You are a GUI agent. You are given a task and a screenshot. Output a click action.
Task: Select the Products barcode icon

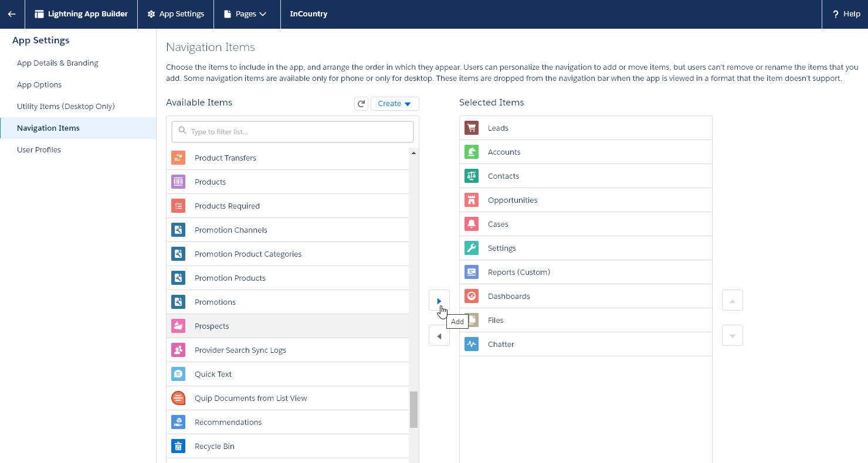pyautogui.click(x=178, y=182)
